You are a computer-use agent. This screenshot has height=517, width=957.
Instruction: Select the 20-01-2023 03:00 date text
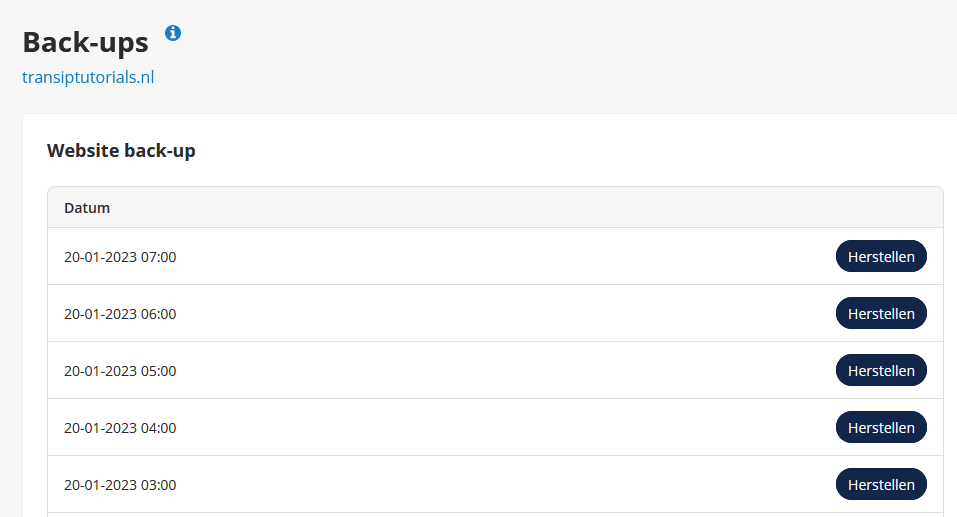point(120,485)
